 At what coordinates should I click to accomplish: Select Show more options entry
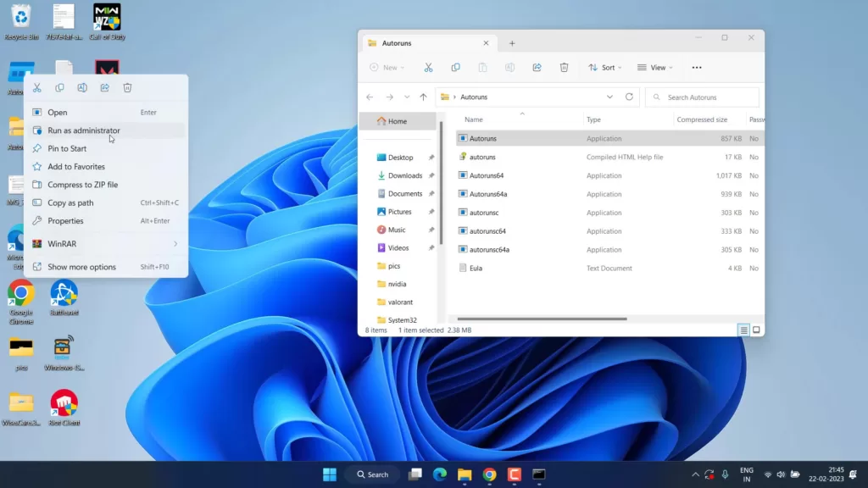(81, 267)
